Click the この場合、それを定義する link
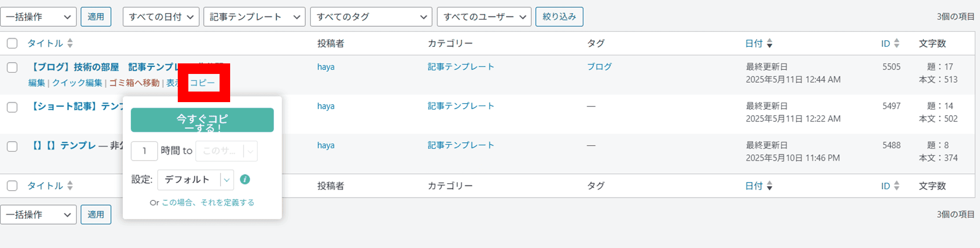This screenshot has width=980, height=248. coord(208,202)
